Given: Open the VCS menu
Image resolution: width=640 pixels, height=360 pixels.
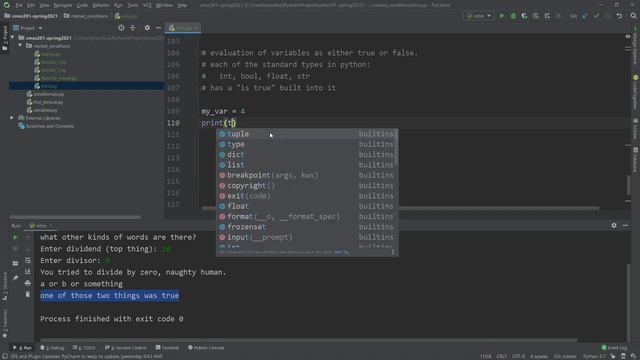Looking at the screenshot, I should [x=147, y=5].
